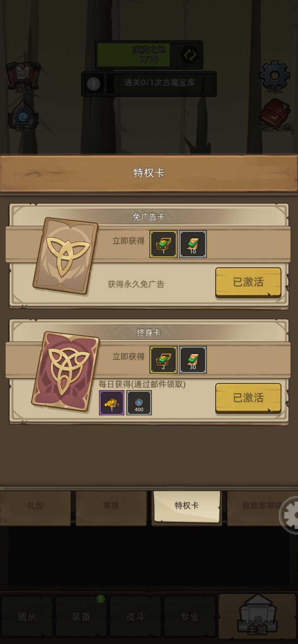Viewport: 298px width, 644px height.
Task: Switch to the 礼包 tab
Action: (35, 506)
